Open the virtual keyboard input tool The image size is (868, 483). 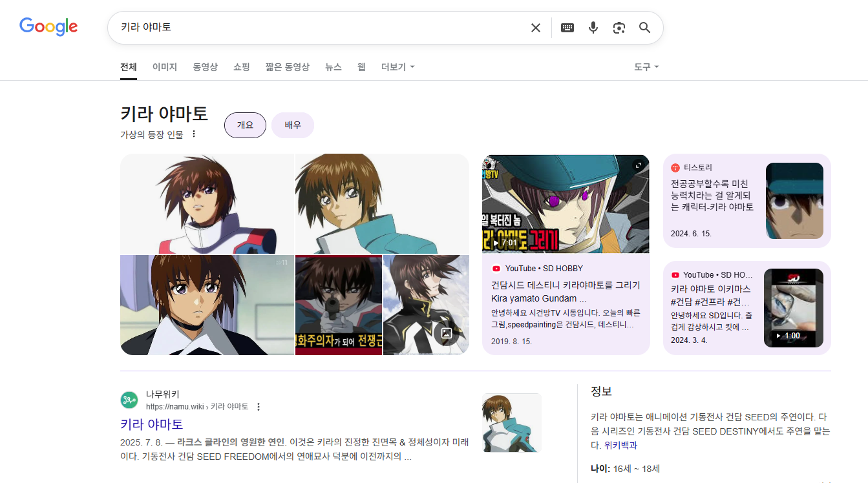pyautogui.click(x=567, y=28)
